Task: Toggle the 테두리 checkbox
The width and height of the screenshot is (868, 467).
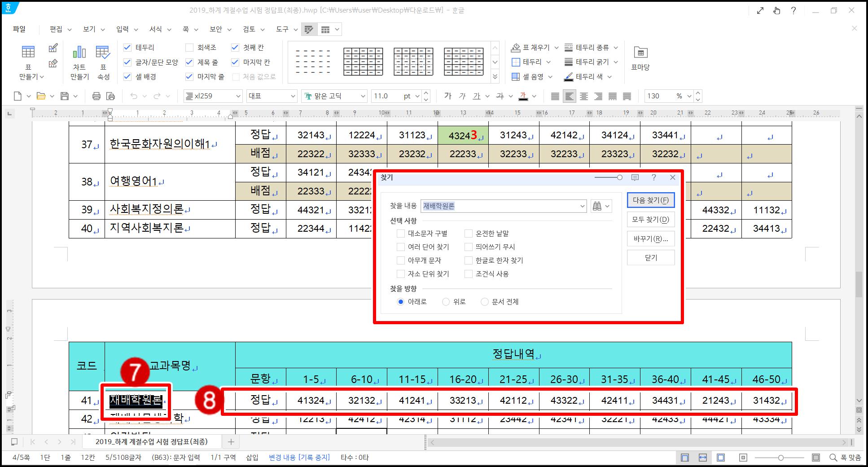Action: (x=127, y=48)
